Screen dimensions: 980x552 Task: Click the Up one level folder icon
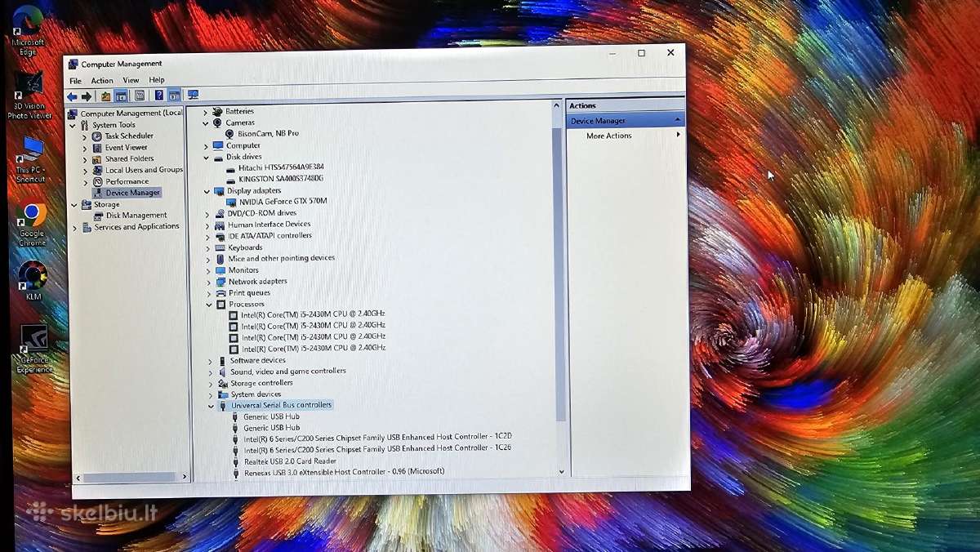click(x=105, y=96)
